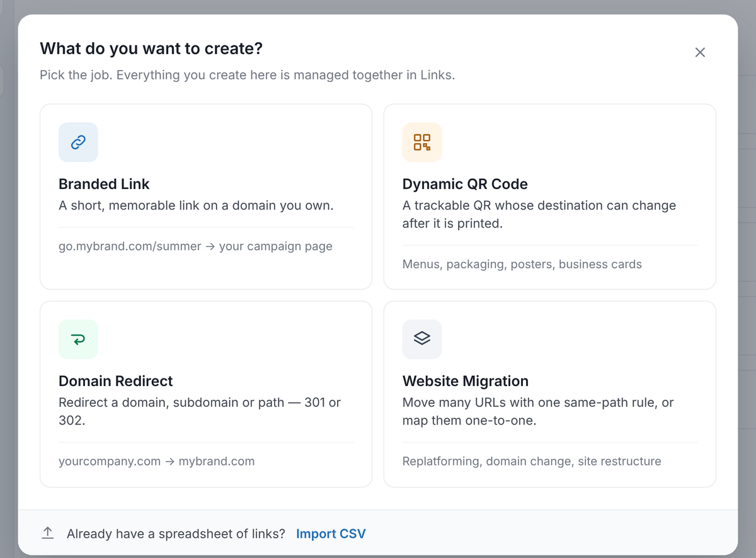This screenshot has width=756, height=558.
Task: Choose the Branded Link heading
Action: point(104,184)
